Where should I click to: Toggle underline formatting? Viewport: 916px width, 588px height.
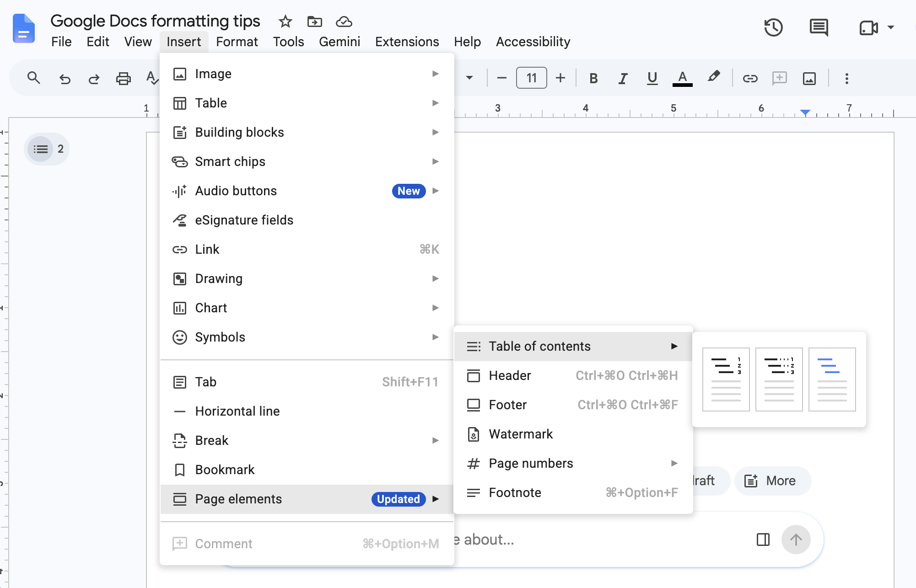[x=652, y=78]
